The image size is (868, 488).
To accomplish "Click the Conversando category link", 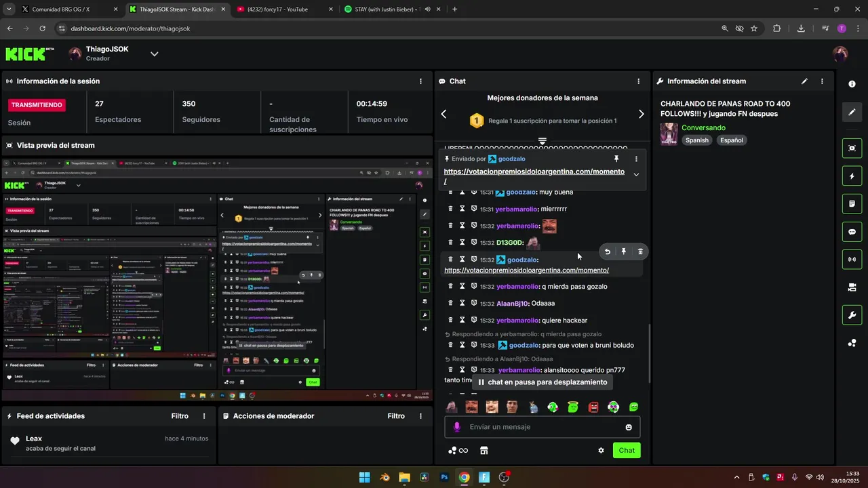I will point(703,127).
